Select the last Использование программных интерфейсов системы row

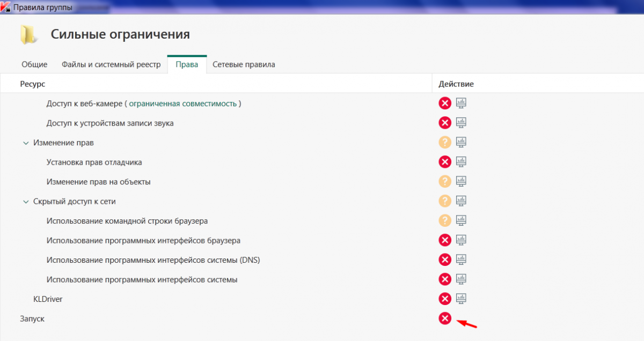coord(322,279)
